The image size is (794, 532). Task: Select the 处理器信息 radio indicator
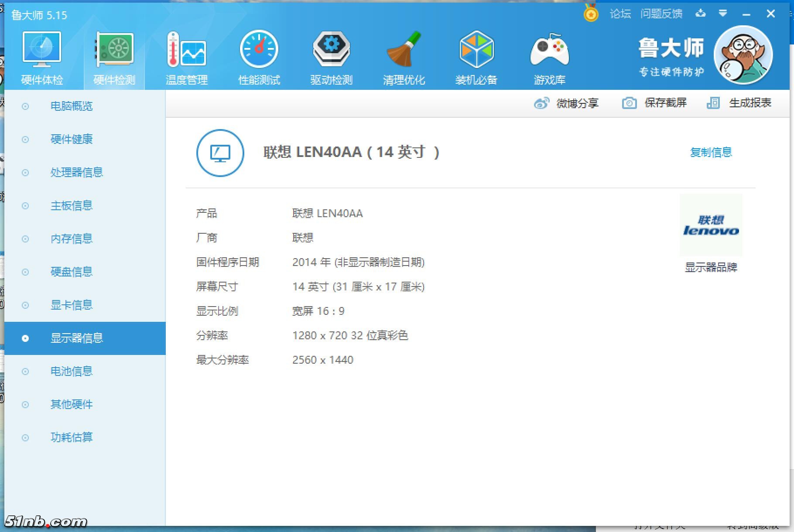coord(25,173)
